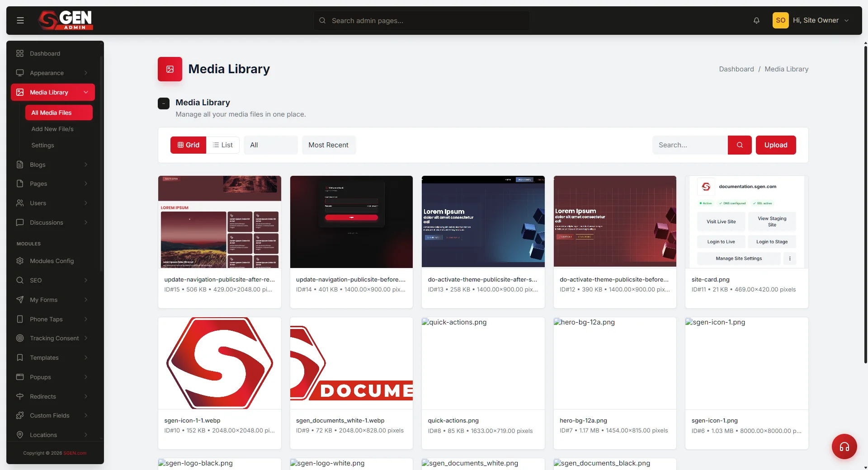Open Media Library Settings submenu item
This screenshot has width=868, height=470.
point(42,145)
